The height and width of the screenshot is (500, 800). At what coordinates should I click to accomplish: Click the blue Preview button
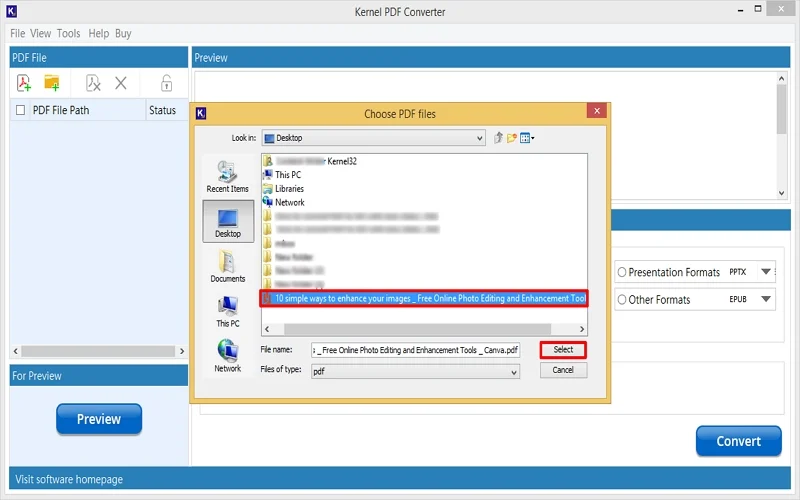point(99,419)
